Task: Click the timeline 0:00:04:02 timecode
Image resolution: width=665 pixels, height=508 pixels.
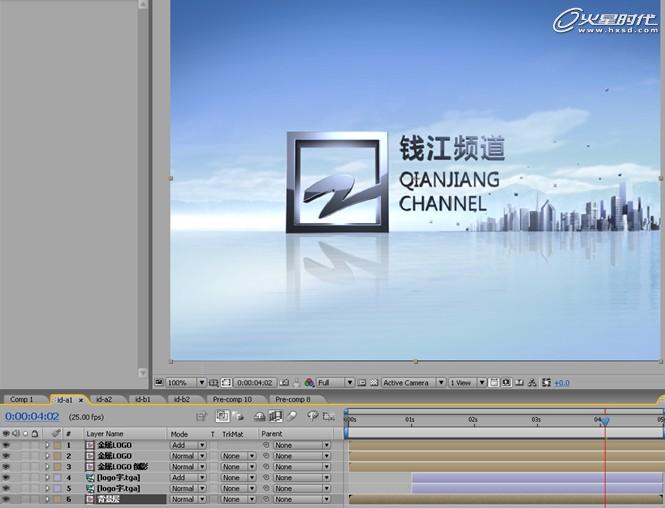Action: click(x=32, y=416)
